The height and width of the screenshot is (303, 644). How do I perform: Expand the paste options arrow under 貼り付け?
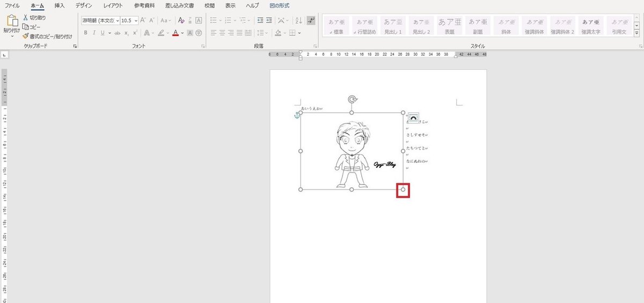pyautogui.click(x=12, y=36)
